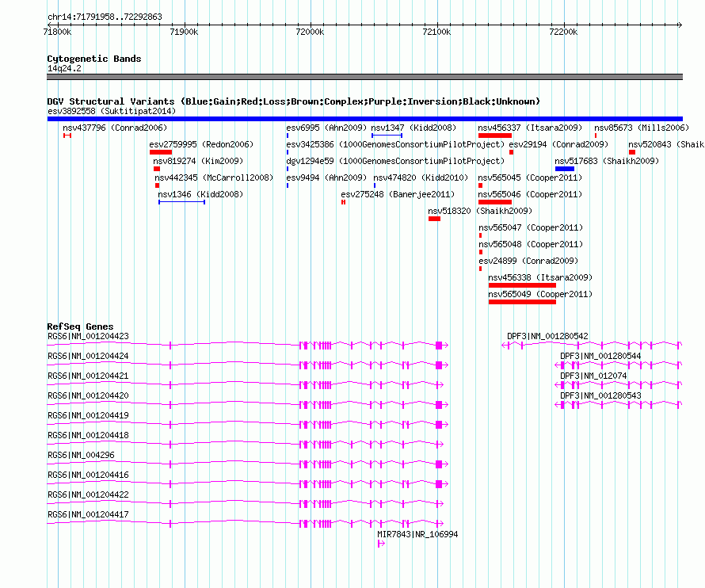Click the esv3892558 (Suktitipat2014) variant label
This screenshot has height=588, width=705.
[112, 111]
